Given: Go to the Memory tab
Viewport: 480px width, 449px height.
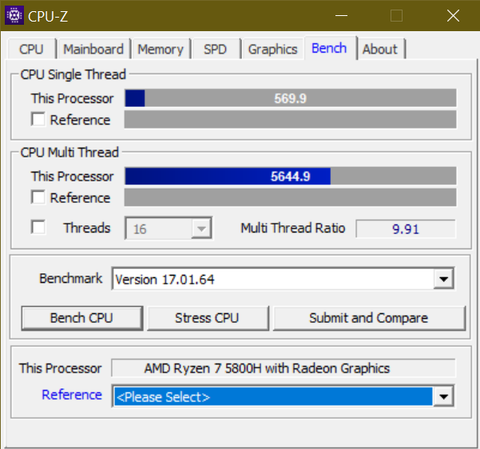Looking at the screenshot, I should click(x=161, y=49).
